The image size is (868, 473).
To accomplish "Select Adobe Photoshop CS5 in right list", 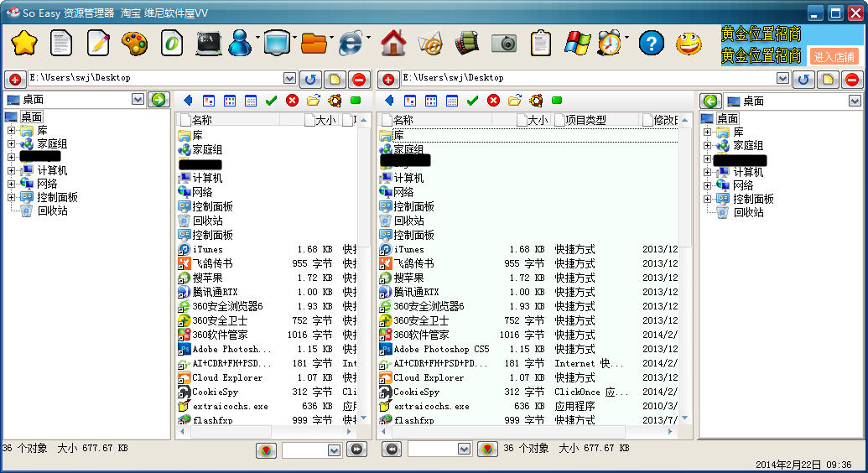I will tap(441, 349).
